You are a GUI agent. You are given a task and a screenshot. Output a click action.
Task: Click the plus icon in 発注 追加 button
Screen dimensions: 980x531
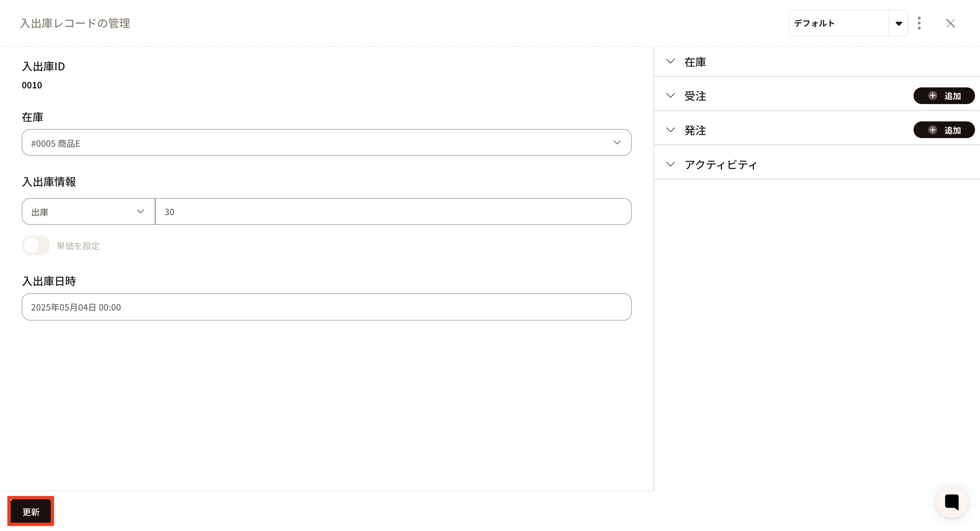coord(933,130)
